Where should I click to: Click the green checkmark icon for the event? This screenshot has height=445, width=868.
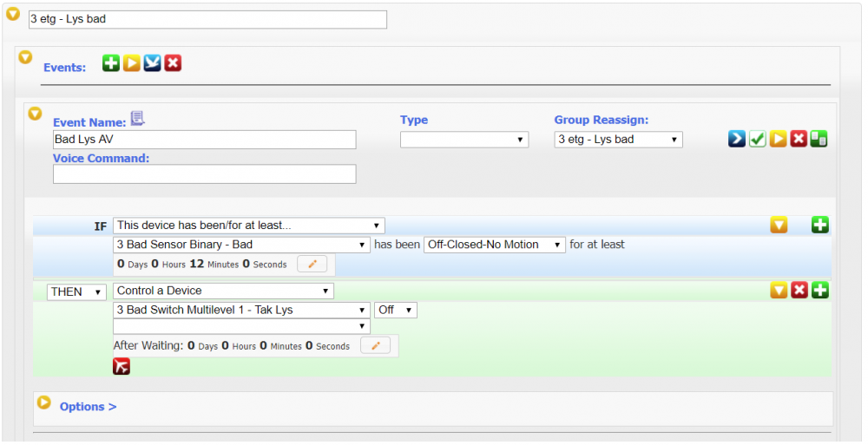pos(757,139)
